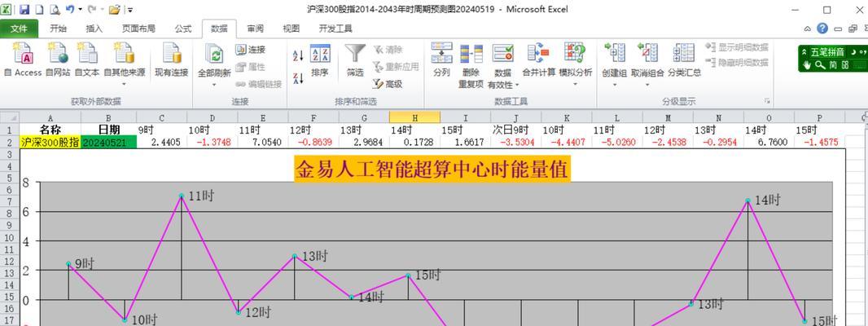Minimize the ribbon with the caret
This screenshot has width=868, height=326.
pos(809,29)
